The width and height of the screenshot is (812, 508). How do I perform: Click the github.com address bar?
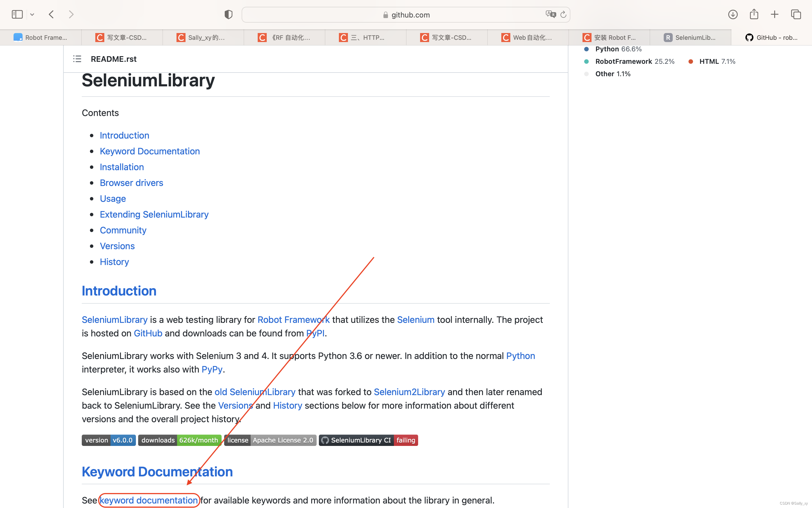click(x=406, y=15)
